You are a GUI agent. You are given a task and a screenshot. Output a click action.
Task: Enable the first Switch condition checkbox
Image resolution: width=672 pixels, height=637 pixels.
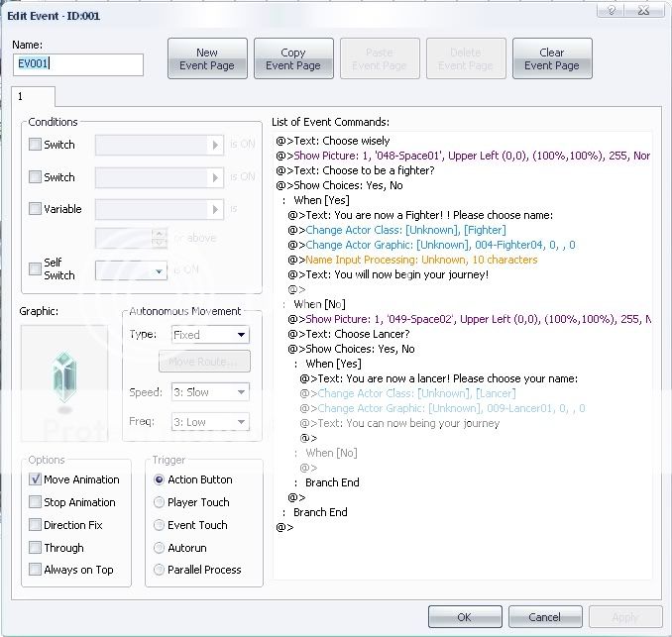coord(36,145)
